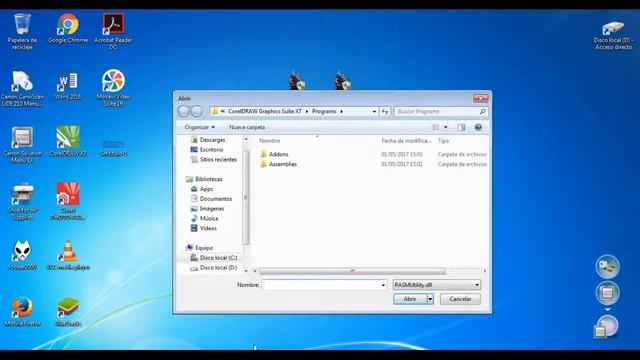Expand the arrow after CorelDRAW Graphics Suite X7
Screen dimensions: 640x360
tap(307, 111)
